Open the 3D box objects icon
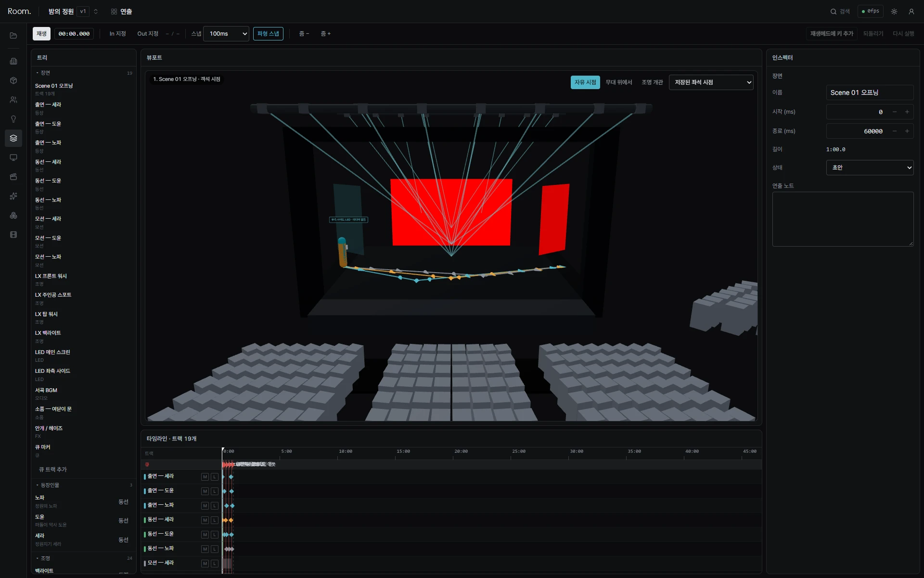The height and width of the screenshot is (578, 924). 13,80
